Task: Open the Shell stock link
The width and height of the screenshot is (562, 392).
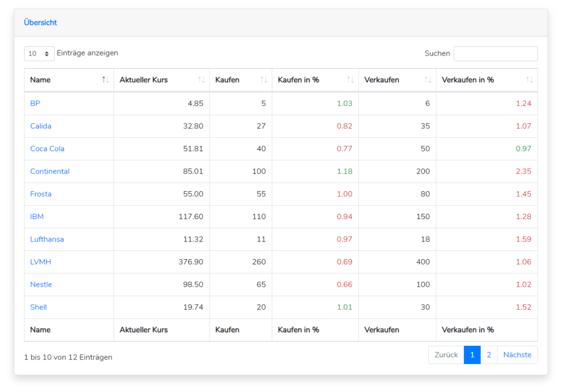Action: [x=38, y=307]
